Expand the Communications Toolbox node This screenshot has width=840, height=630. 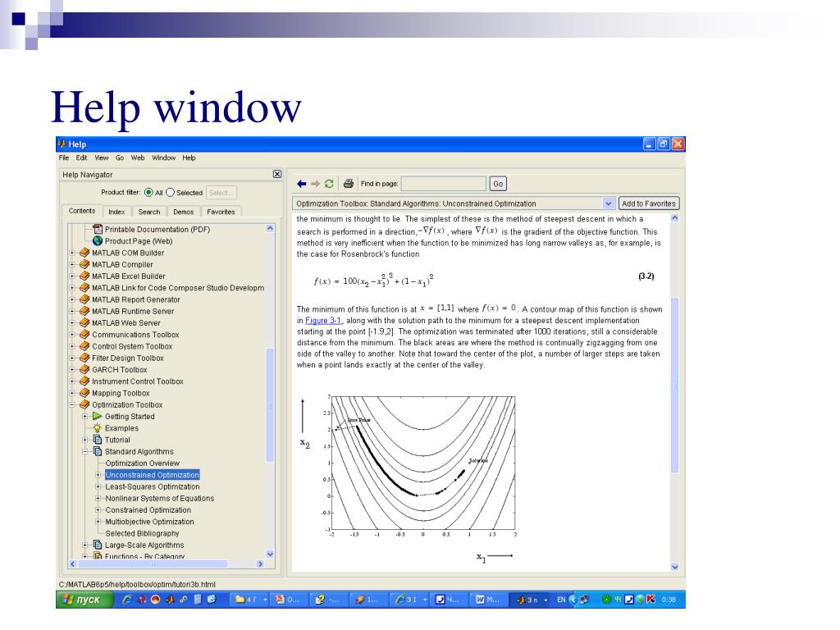click(72, 335)
